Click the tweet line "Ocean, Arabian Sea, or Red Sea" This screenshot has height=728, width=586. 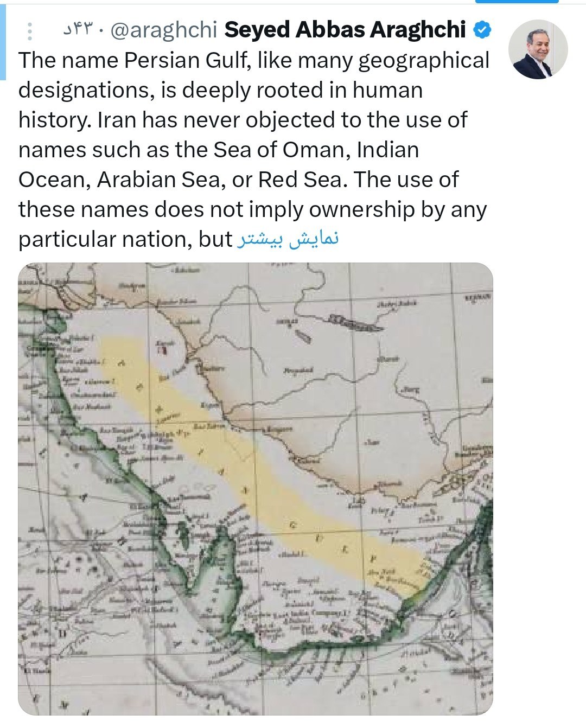point(239,180)
